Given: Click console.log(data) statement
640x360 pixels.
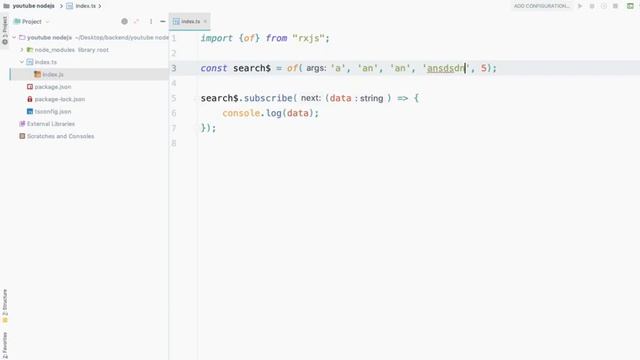Looking at the screenshot, I should 270,113.
